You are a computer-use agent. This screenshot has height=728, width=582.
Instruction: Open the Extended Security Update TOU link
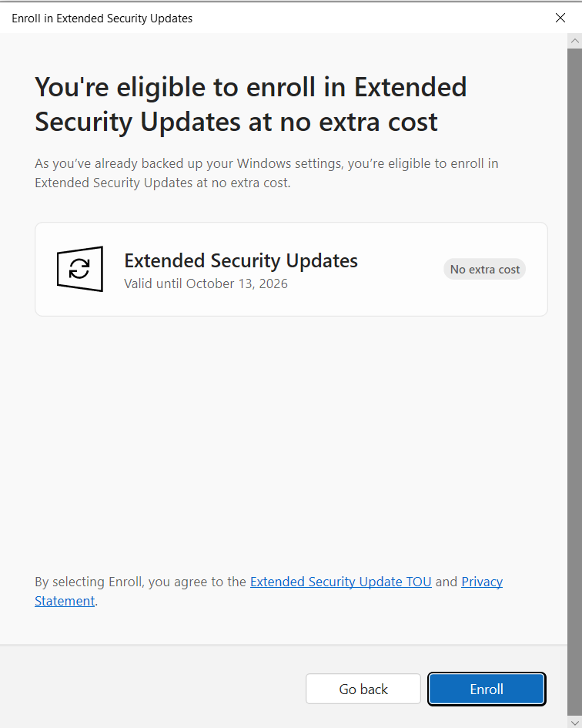click(341, 582)
